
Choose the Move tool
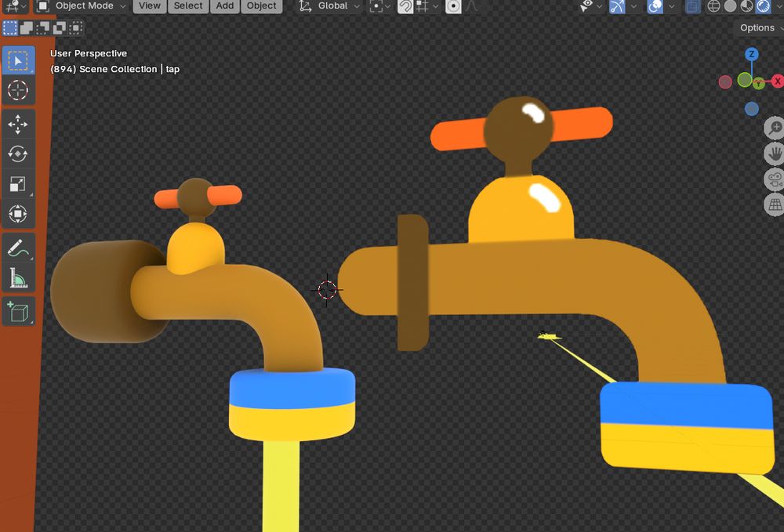pyautogui.click(x=18, y=125)
